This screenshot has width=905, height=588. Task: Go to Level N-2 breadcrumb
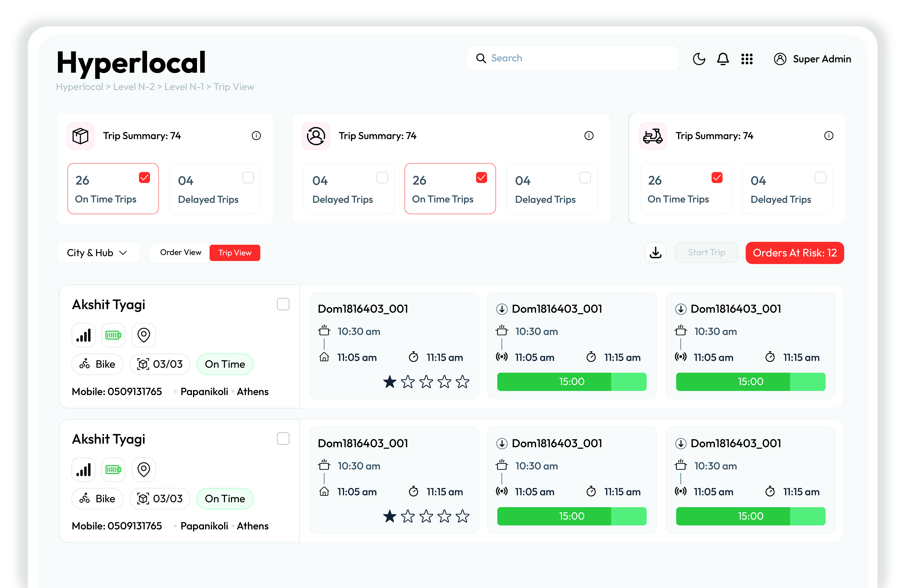coord(134,87)
